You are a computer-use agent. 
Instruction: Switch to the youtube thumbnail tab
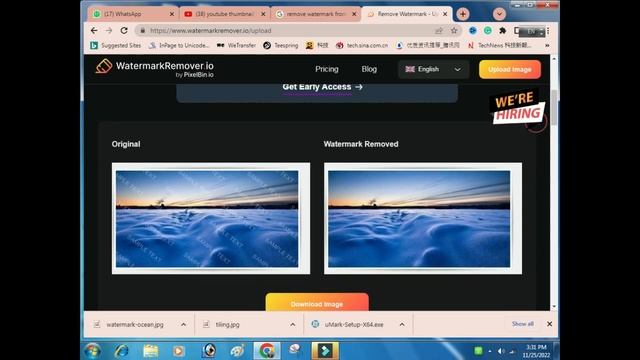click(224, 14)
